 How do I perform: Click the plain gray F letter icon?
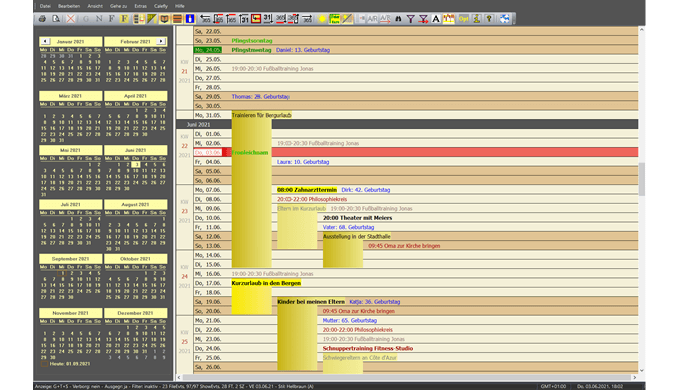(x=111, y=19)
